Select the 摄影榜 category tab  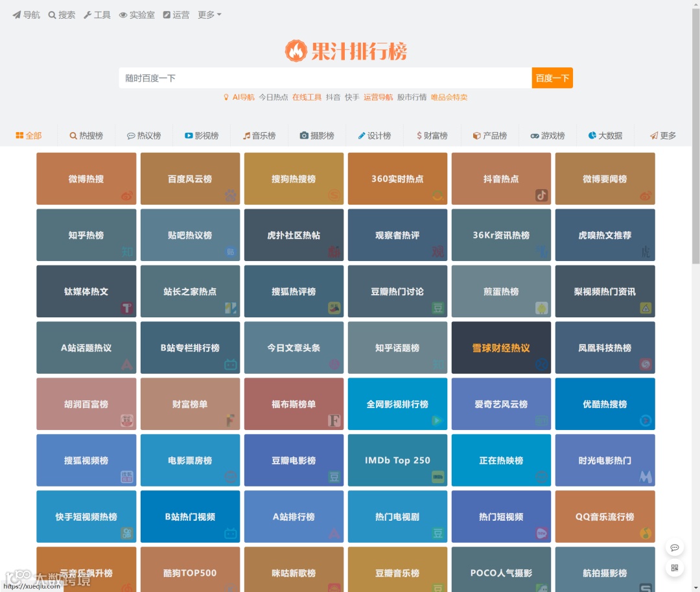317,135
